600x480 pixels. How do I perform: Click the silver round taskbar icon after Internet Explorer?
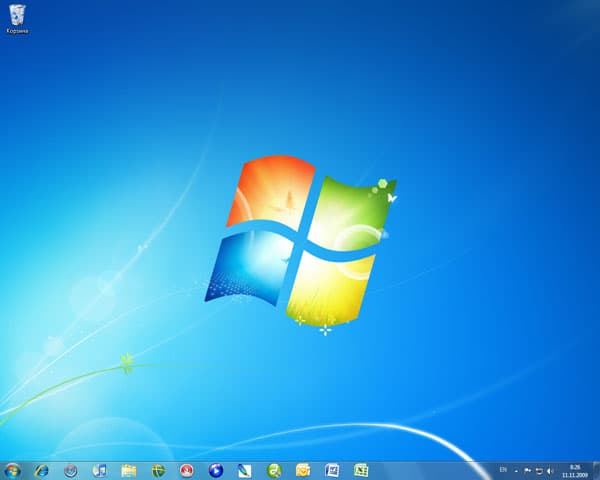click(x=71, y=470)
